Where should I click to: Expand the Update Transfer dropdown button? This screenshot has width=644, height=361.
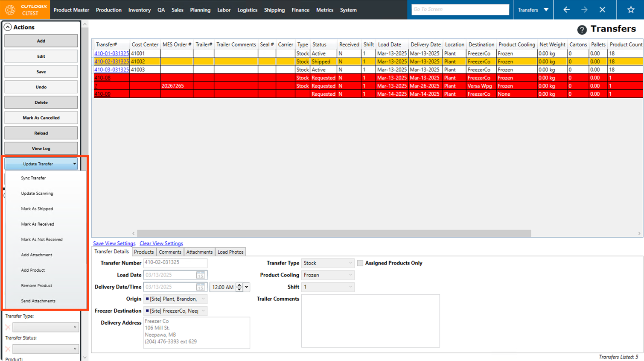(41, 164)
